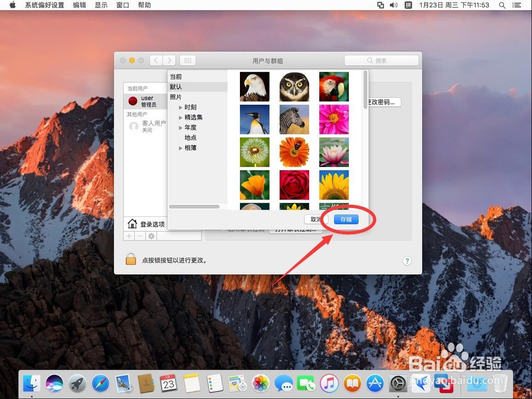Open the gear action menu below user list

pos(151,236)
